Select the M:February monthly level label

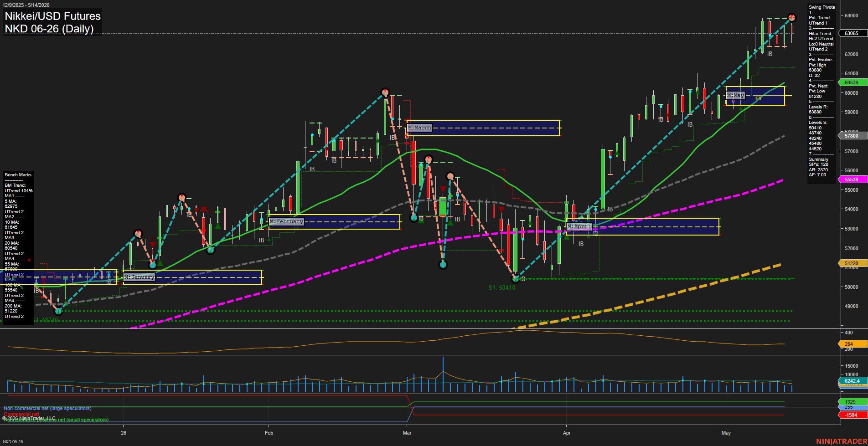click(x=286, y=221)
